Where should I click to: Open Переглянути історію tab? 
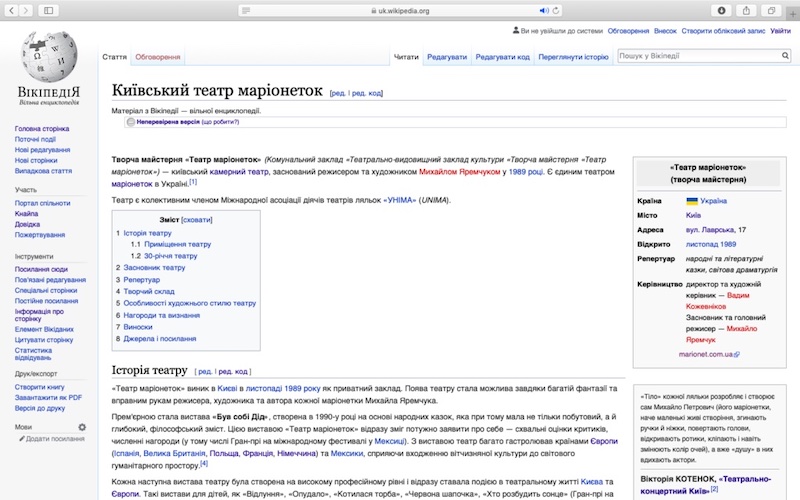point(573,57)
